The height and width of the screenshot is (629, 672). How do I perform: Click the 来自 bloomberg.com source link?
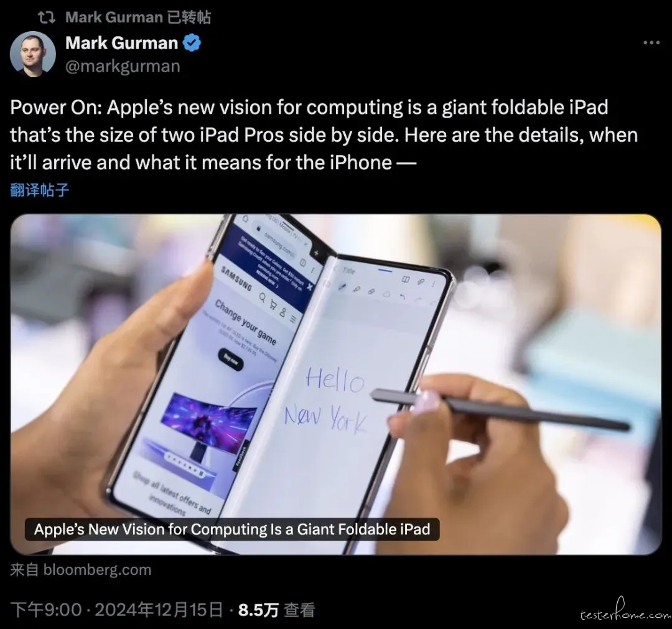[80, 570]
